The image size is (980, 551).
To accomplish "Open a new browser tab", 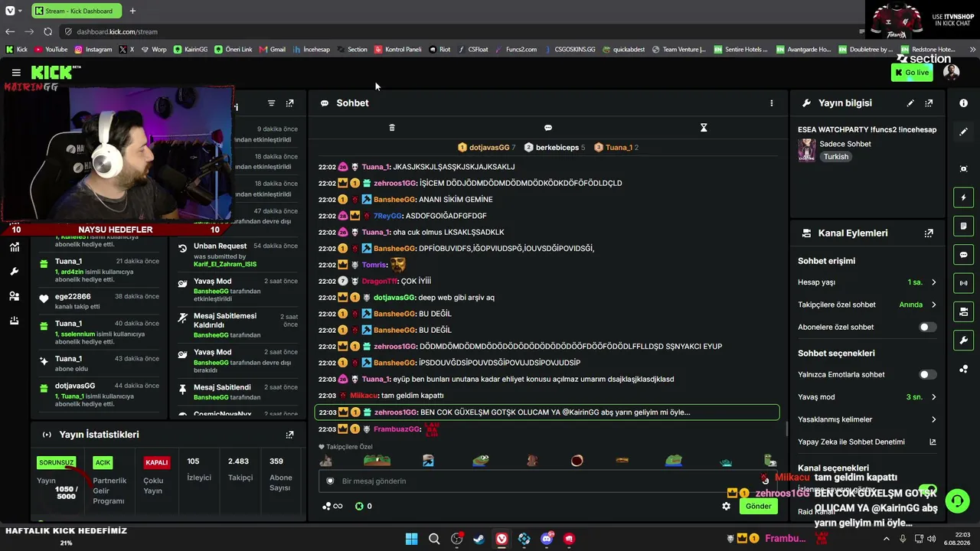I will pyautogui.click(x=132, y=11).
